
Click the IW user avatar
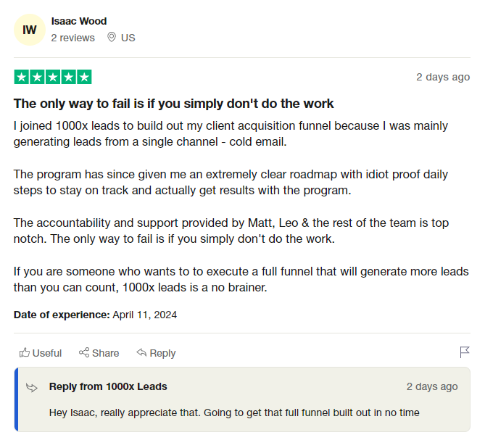point(30,30)
